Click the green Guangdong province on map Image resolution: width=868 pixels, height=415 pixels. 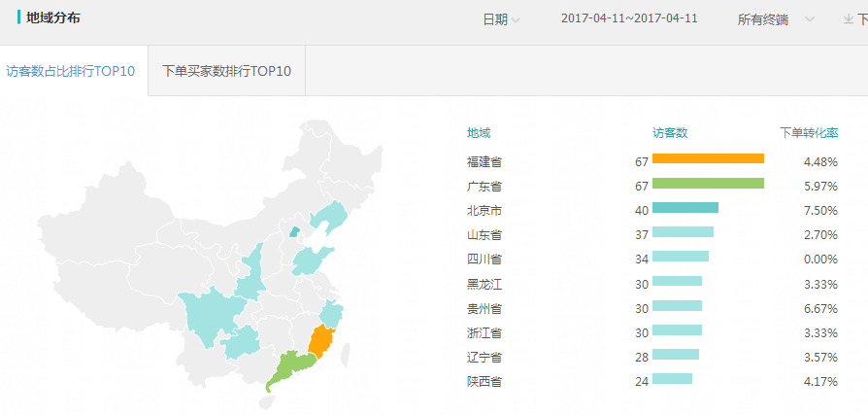(x=290, y=367)
